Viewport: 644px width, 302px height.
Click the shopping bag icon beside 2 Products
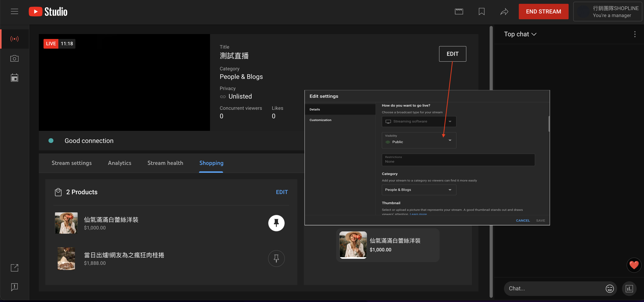58,192
